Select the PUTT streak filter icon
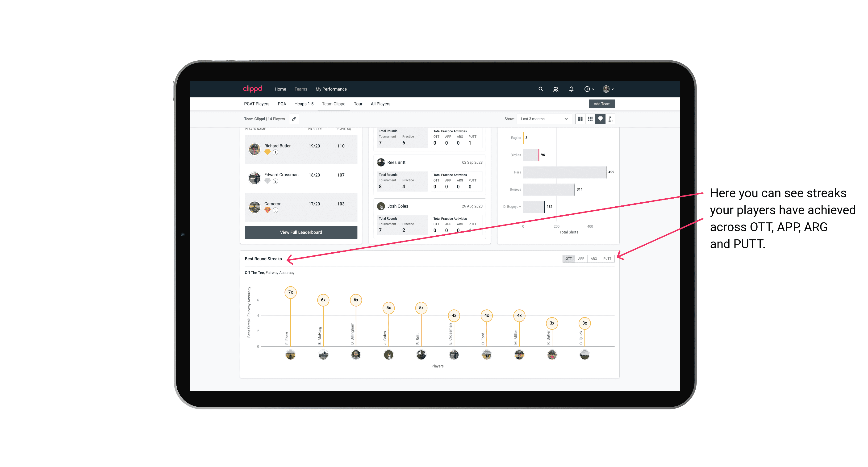This screenshot has height=467, width=868. coord(607,258)
